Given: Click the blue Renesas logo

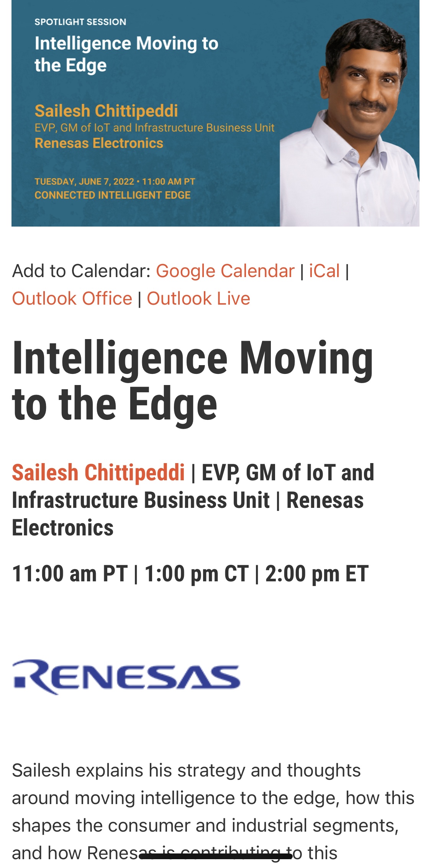Looking at the screenshot, I should click(x=126, y=677).
